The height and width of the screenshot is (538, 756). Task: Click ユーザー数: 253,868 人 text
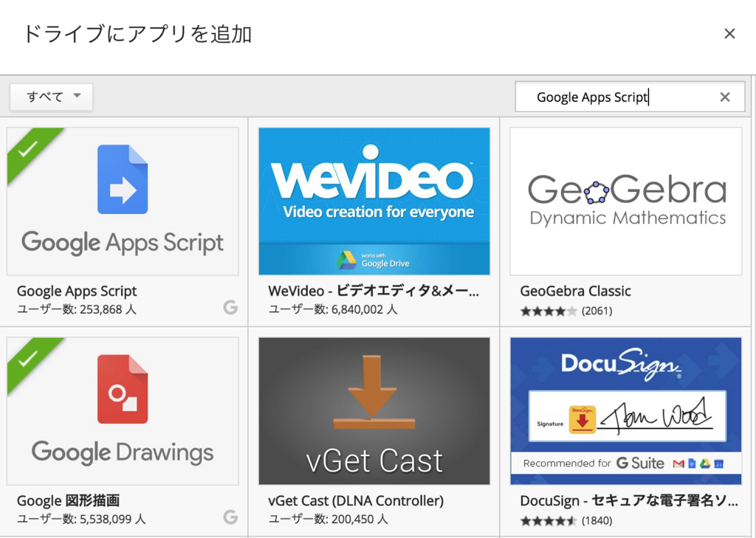coord(77,309)
